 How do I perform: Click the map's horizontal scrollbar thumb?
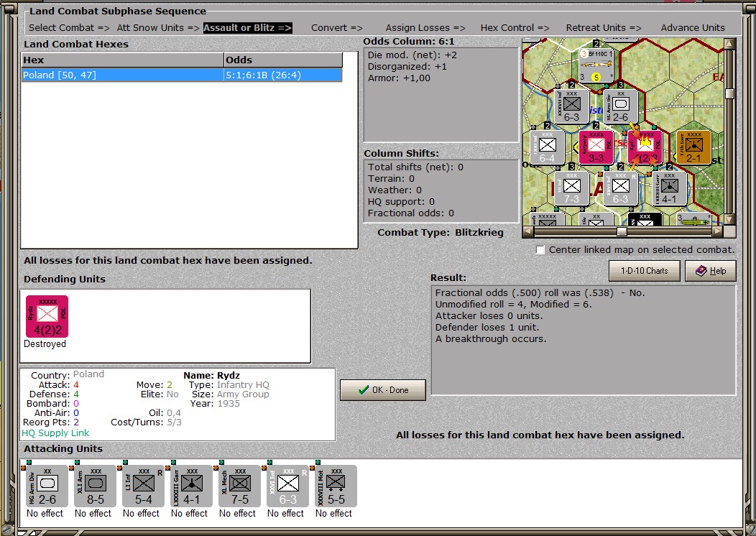pos(622,232)
